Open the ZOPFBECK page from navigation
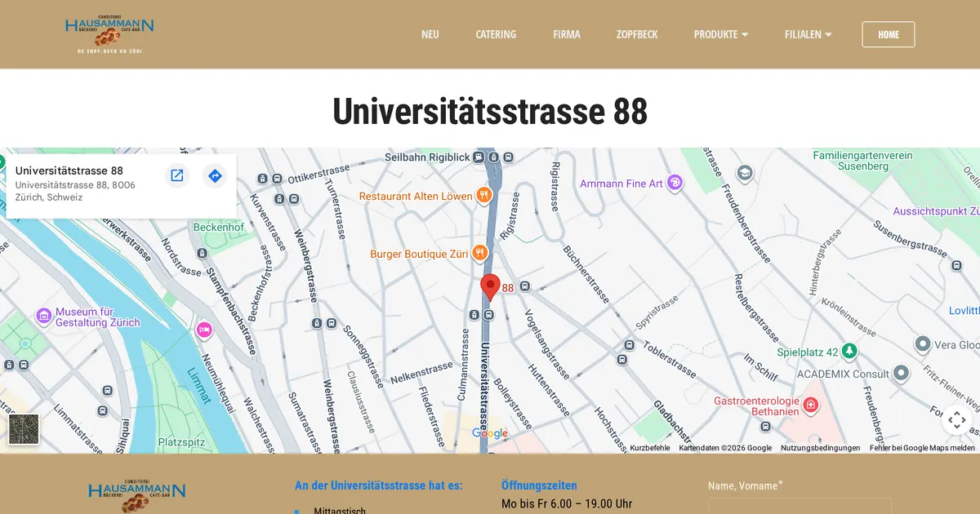 click(637, 34)
